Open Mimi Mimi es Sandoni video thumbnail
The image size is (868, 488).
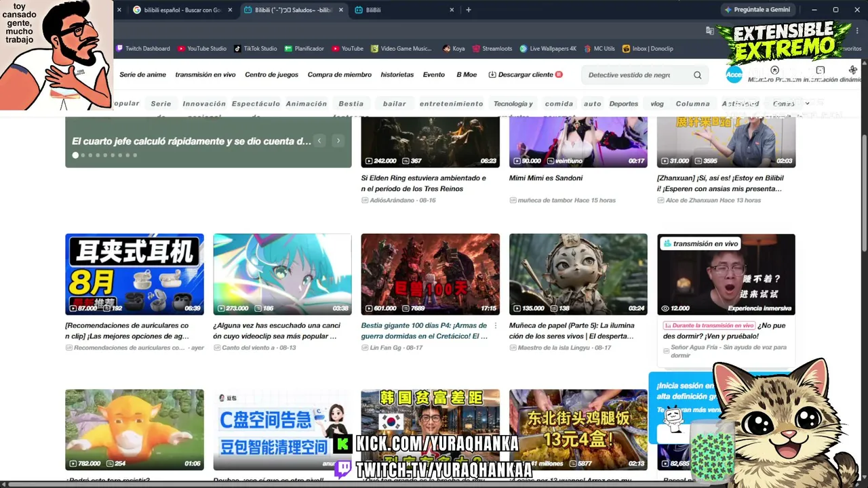coord(578,142)
